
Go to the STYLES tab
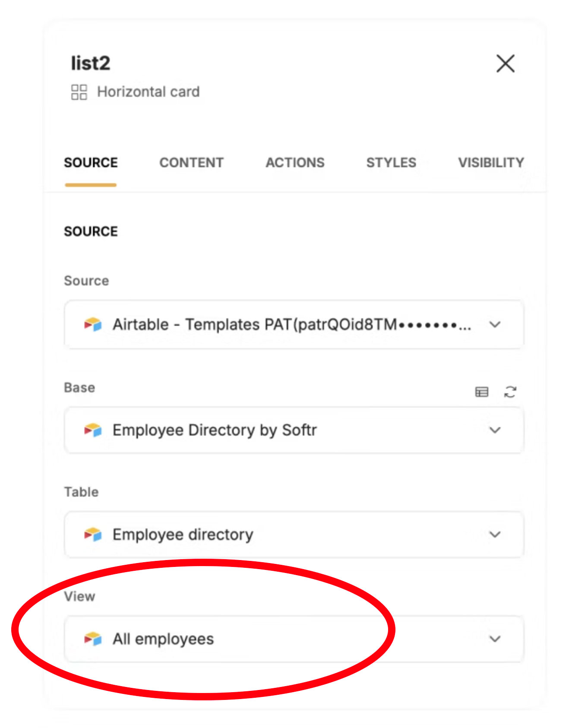(x=391, y=163)
